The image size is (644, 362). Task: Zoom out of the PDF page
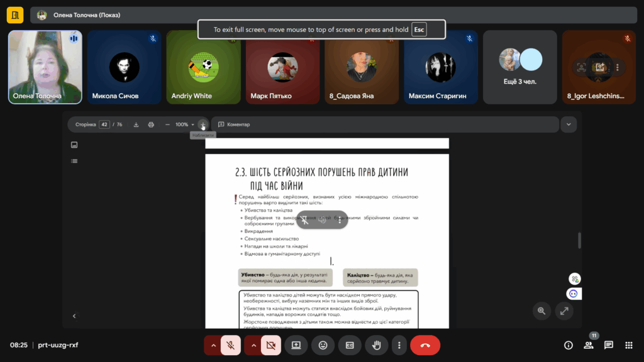tap(167, 124)
